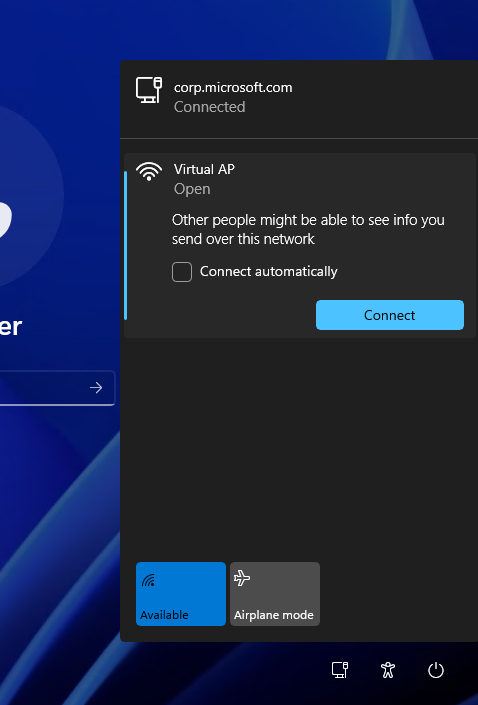Select the corp.microsoft.com connected network entry

tap(299, 97)
